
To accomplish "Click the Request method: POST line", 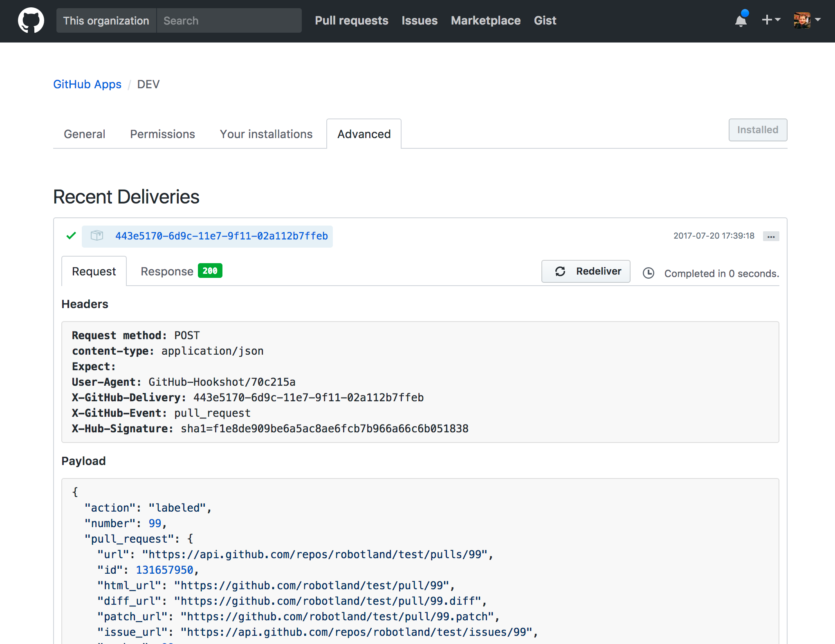I will tap(136, 335).
